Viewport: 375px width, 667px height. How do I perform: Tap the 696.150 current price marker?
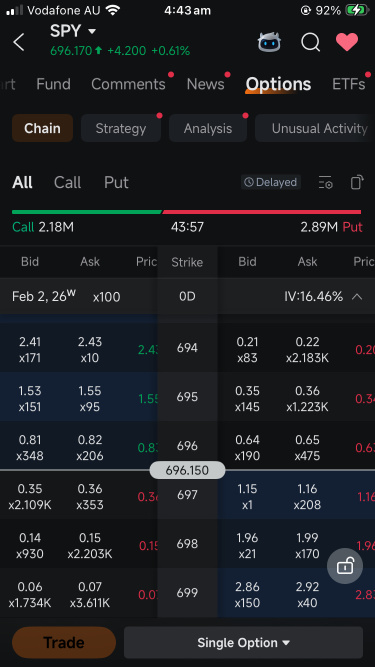click(187, 470)
